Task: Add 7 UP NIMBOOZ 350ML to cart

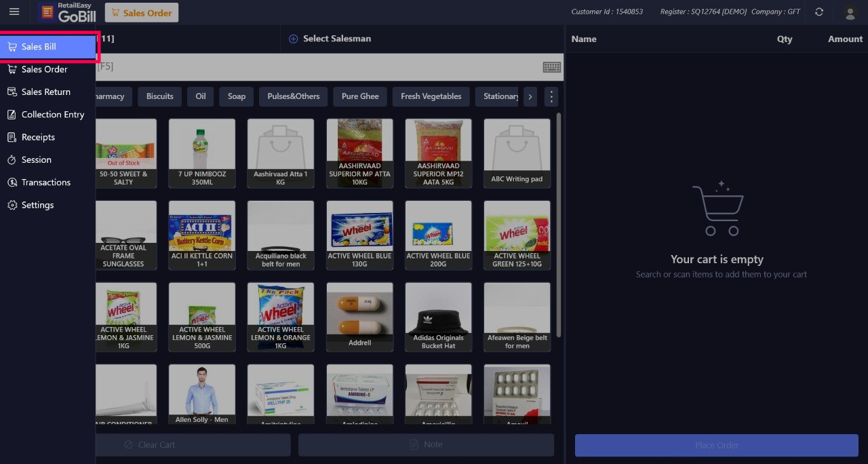Action: click(202, 153)
